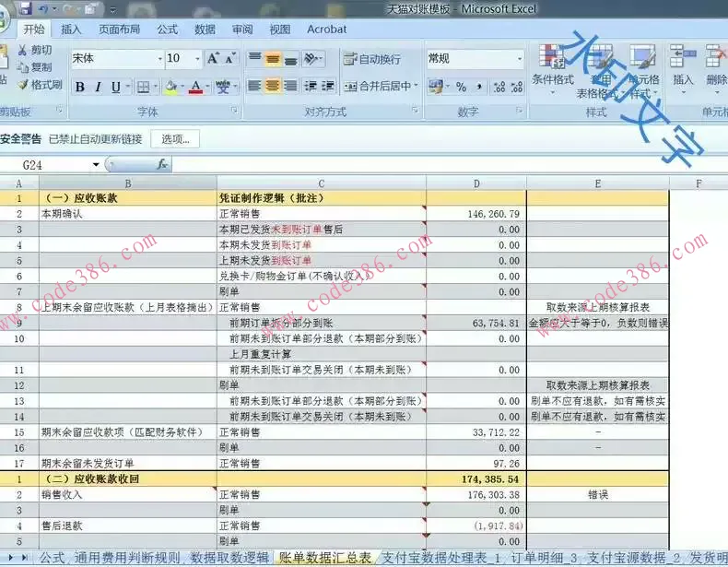728x567 pixels.
Task: Toggle Italic formatting
Action: pos(98,87)
